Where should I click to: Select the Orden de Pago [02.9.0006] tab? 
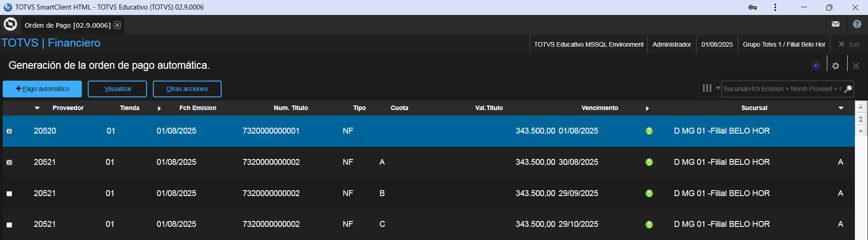(x=67, y=25)
